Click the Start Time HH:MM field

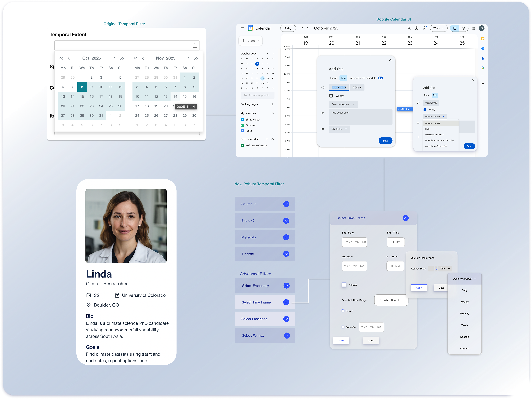(x=395, y=242)
